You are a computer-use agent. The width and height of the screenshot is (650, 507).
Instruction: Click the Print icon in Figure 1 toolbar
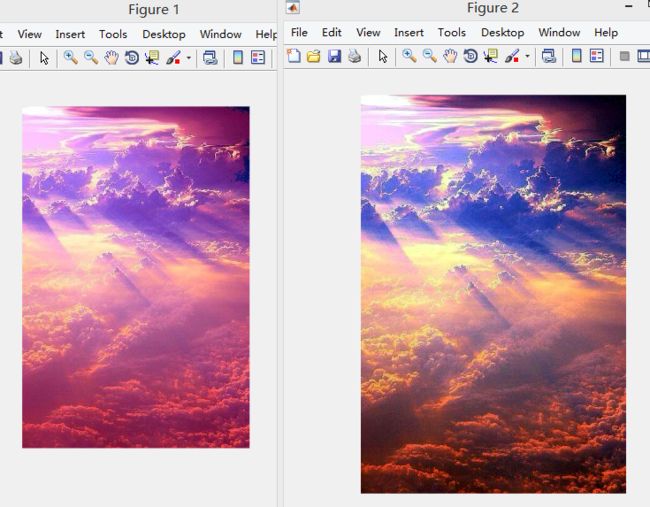tap(16, 58)
